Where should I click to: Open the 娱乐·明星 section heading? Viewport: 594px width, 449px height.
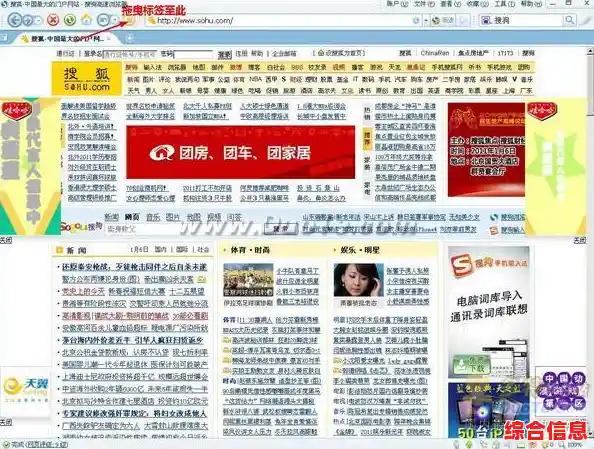click(x=360, y=250)
